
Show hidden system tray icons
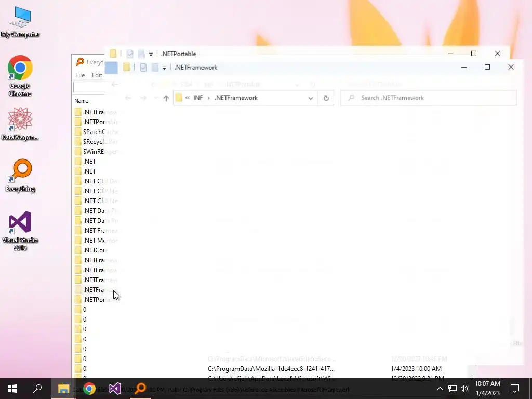440,389
